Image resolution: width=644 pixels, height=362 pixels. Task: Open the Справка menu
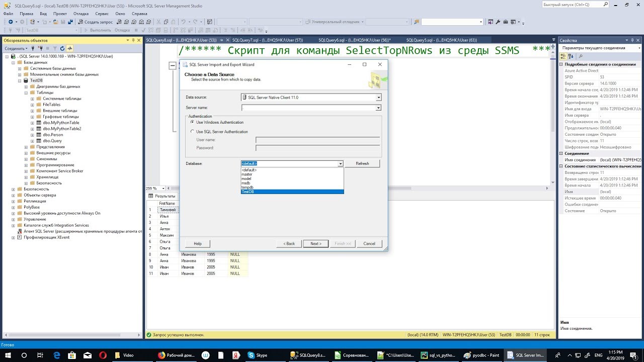click(x=139, y=14)
